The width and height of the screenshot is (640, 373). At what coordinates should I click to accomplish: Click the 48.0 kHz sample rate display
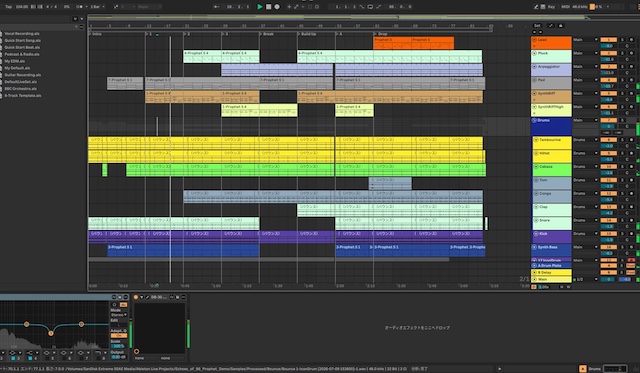coord(580,7)
